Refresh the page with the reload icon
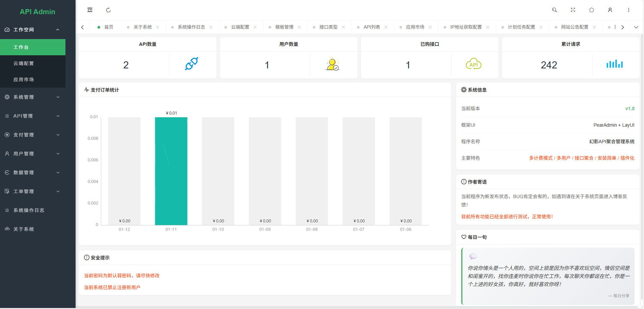 (109, 10)
